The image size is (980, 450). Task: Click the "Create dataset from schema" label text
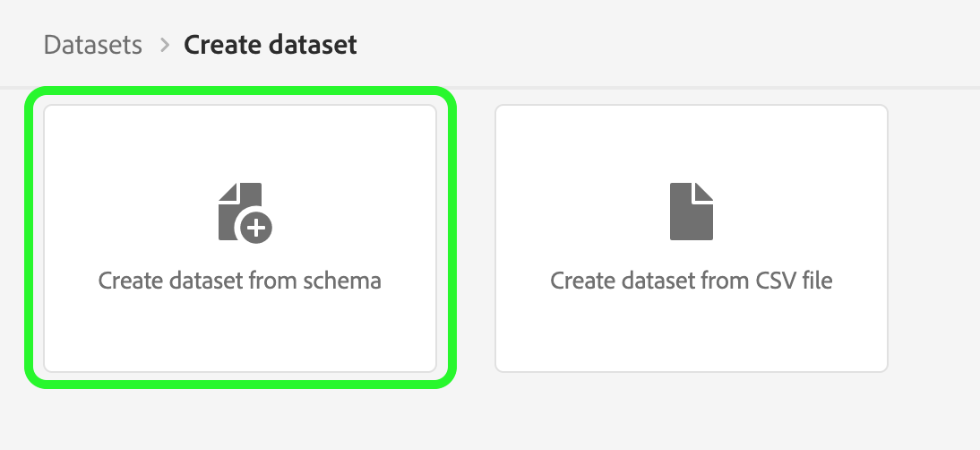[240, 281]
